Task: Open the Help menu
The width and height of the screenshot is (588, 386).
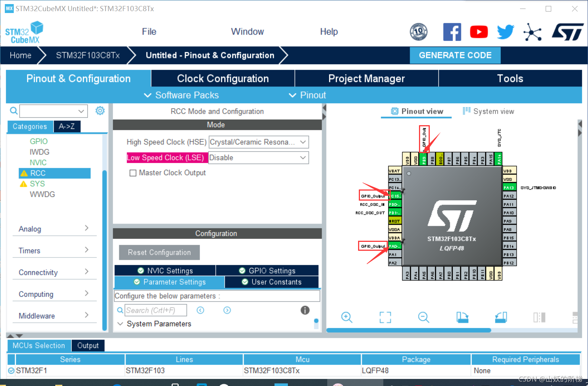Action: (x=329, y=32)
